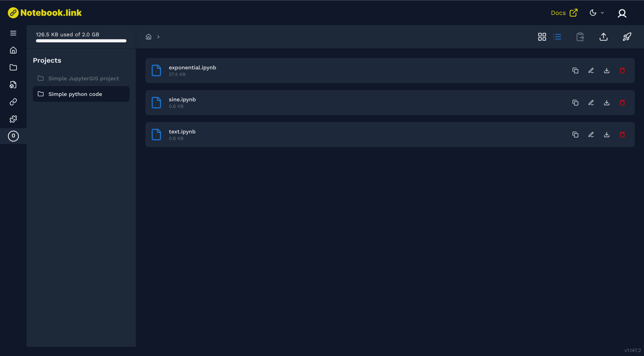The width and height of the screenshot is (644, 356).
Task: Download the sine.ipynb notebook
Action: [606, 103]
